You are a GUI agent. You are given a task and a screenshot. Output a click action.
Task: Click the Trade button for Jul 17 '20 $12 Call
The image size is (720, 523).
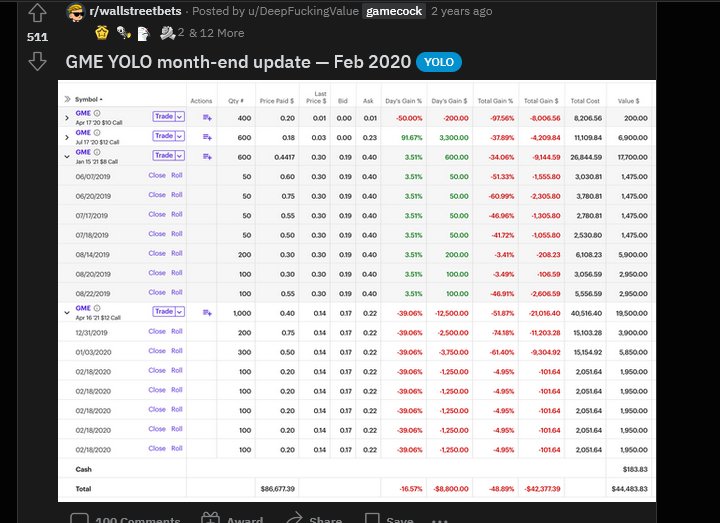click(x=164, y=136)
